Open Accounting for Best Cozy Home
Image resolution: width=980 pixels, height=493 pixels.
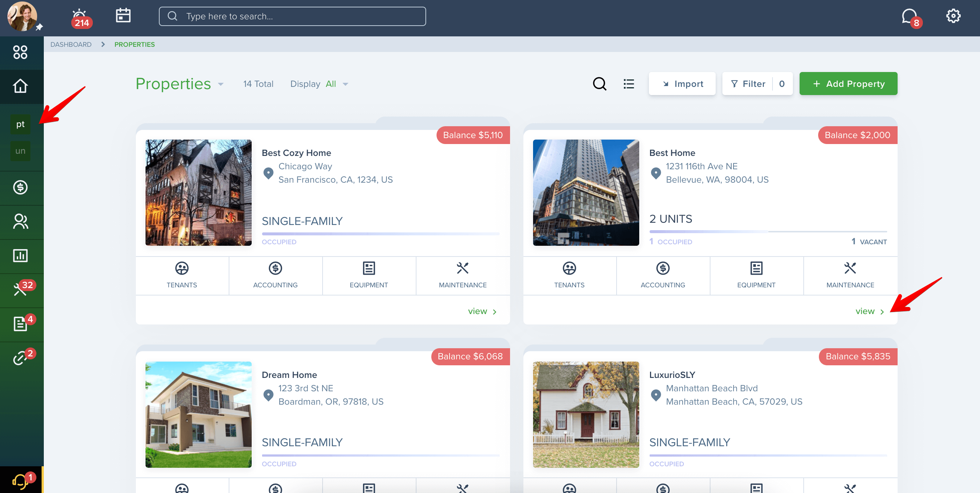(x=275, y=275)
